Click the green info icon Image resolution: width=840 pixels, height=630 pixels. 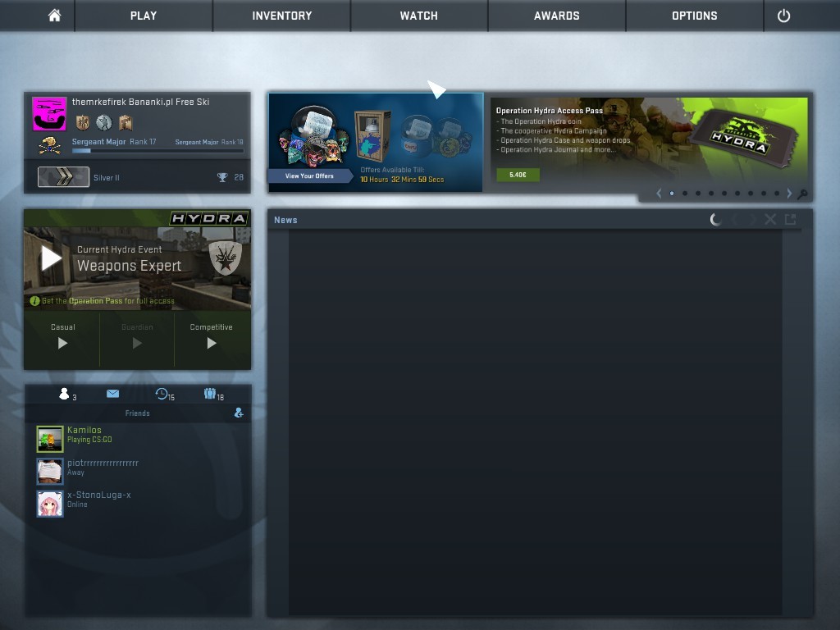[x=34, y=301]
